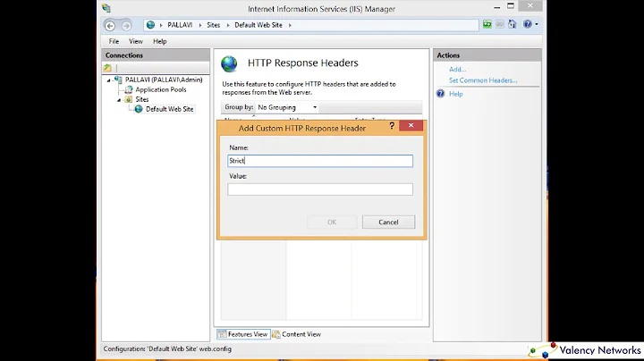Minimize the IIS Manager window
Image resolution: width=644 pixels, height=361 pixels.
tap(497, 6)
